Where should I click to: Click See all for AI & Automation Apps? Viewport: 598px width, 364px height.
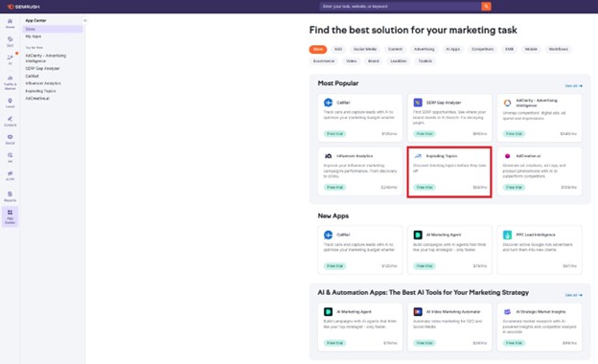[574, 295]
